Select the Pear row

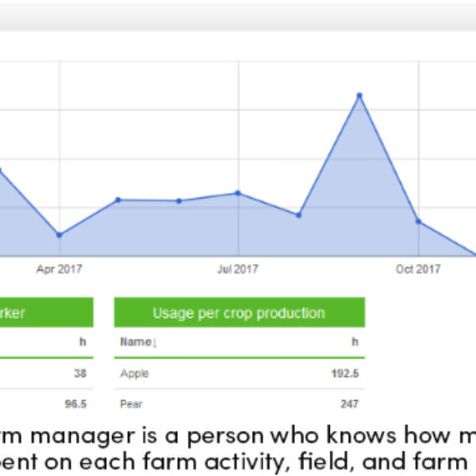(240, 403)
